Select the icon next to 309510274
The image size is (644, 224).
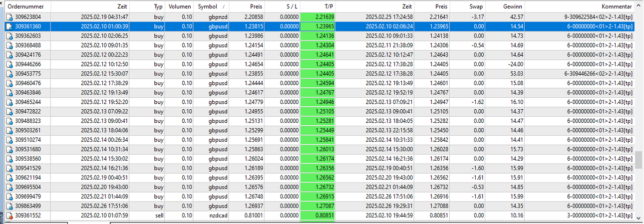9,140
